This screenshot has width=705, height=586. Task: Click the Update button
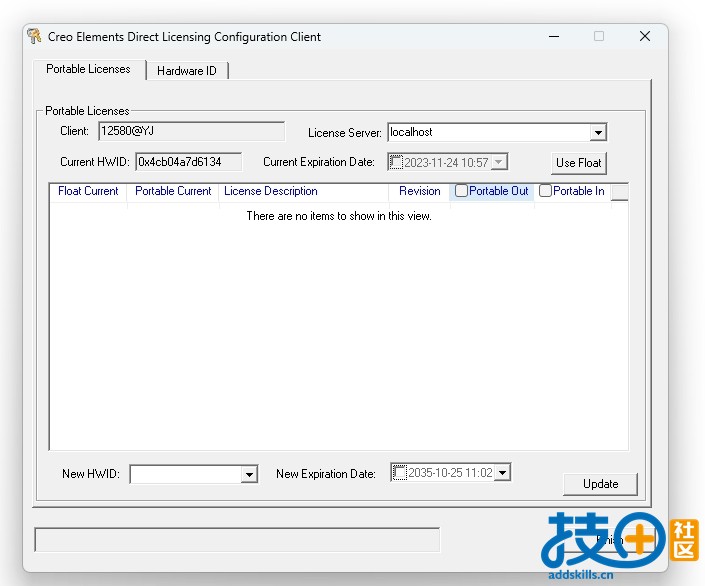pos(600,484)
